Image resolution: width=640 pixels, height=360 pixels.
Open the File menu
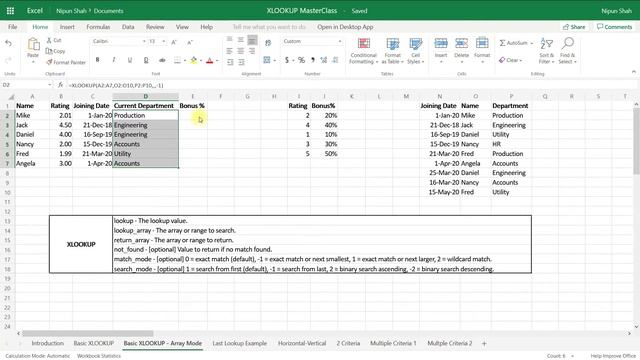coord(13,27)
